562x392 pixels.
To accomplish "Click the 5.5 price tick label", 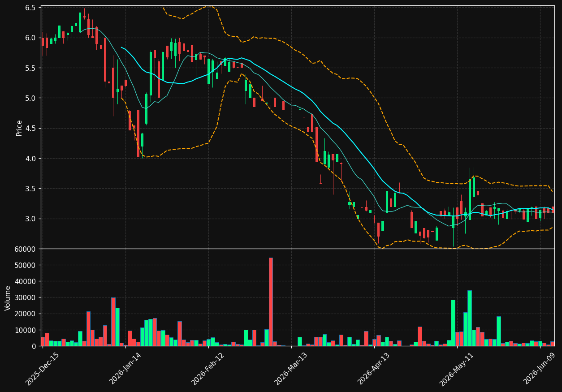I will [x=31, y=68].
